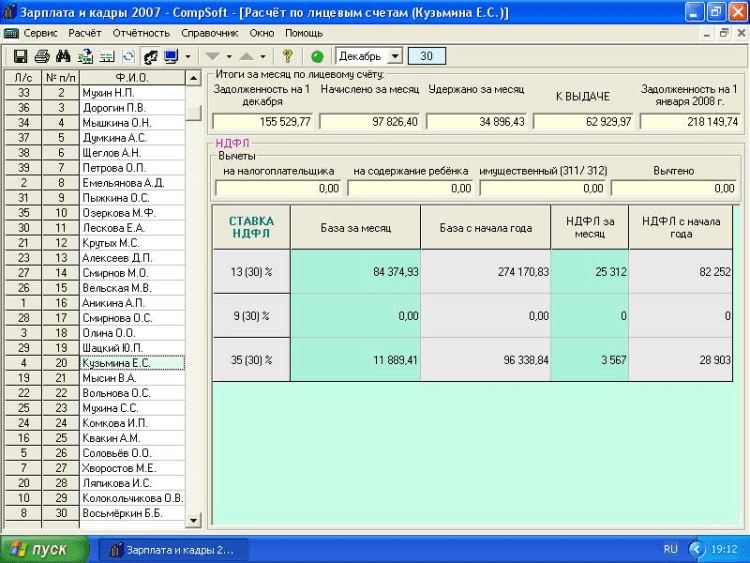The width and height of the screenshot is (750, 563).
Task: Click the 35 (30) % rate row cell
Action: (252, 360)
